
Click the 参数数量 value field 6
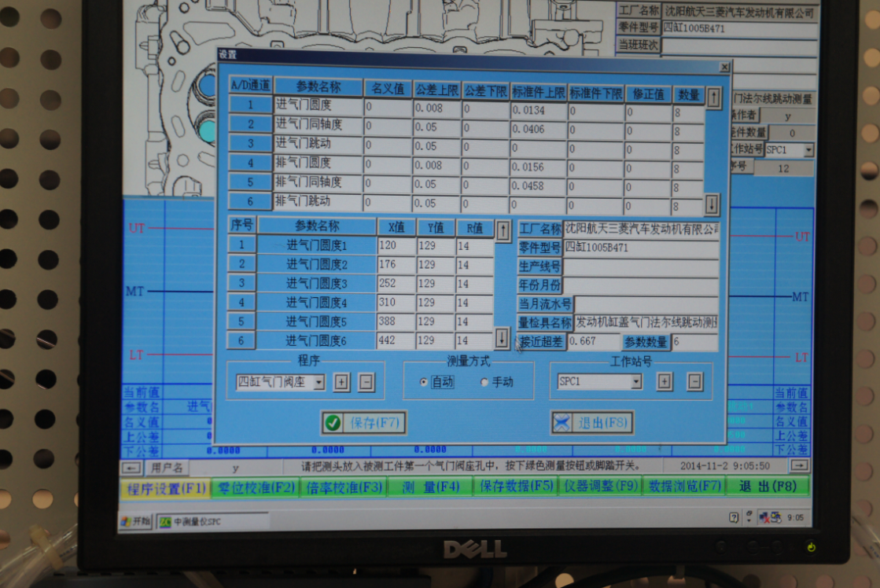pos(694,341)
